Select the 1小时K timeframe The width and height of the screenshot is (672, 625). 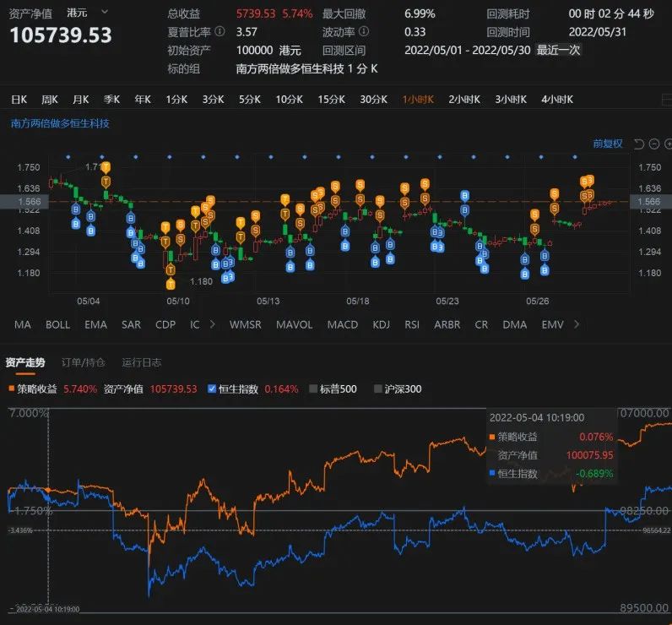(x=418, y=100)
